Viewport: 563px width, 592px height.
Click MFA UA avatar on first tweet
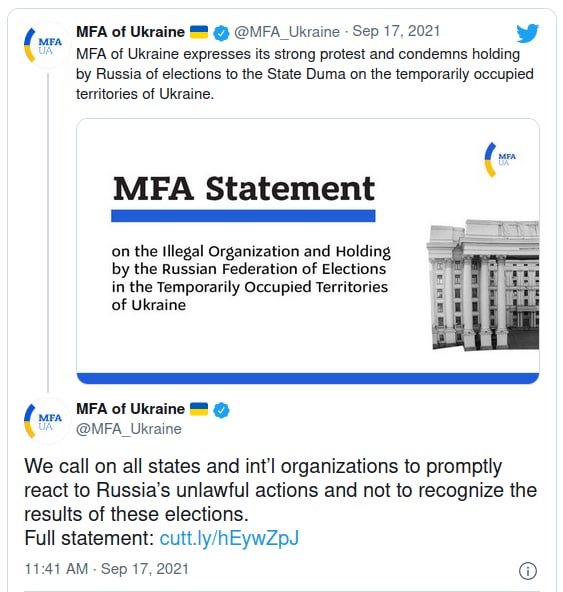47,46
